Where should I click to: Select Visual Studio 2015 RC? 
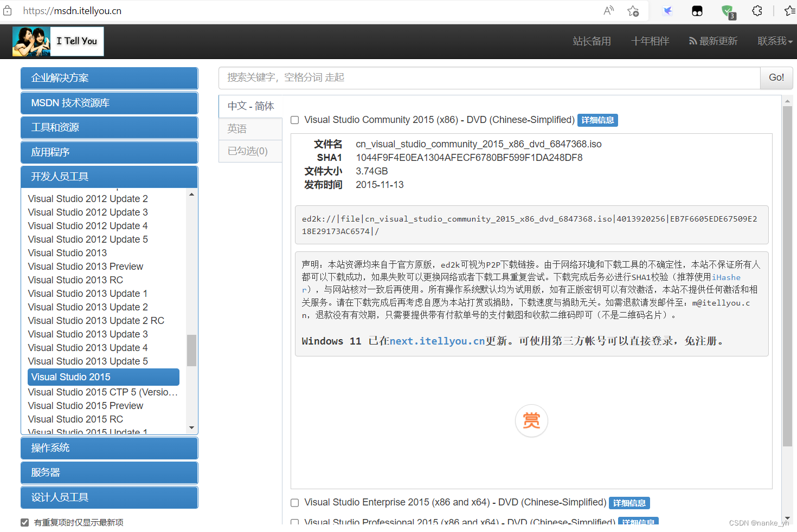click(x=75, y=419)
